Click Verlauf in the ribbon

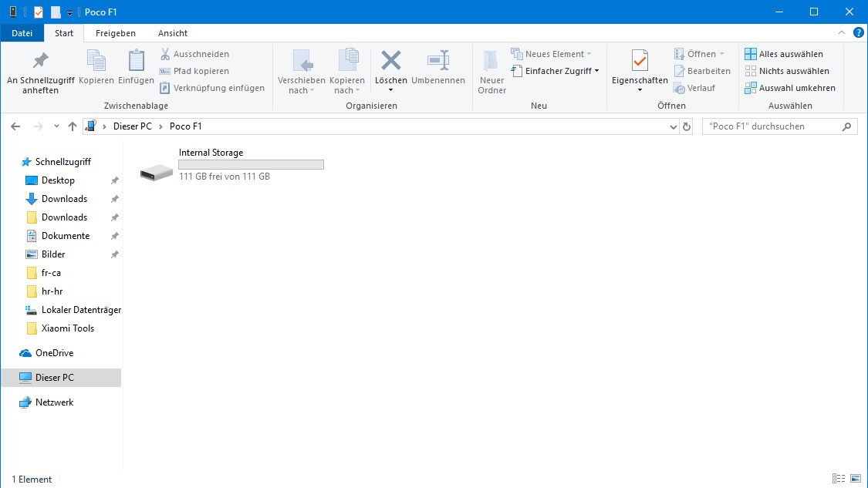click(x=694, y=88)
